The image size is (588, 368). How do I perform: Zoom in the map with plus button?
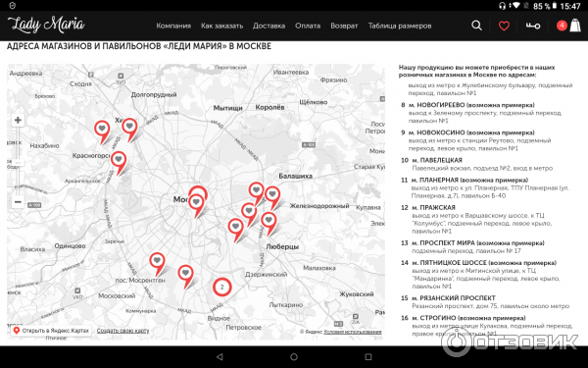18,120
